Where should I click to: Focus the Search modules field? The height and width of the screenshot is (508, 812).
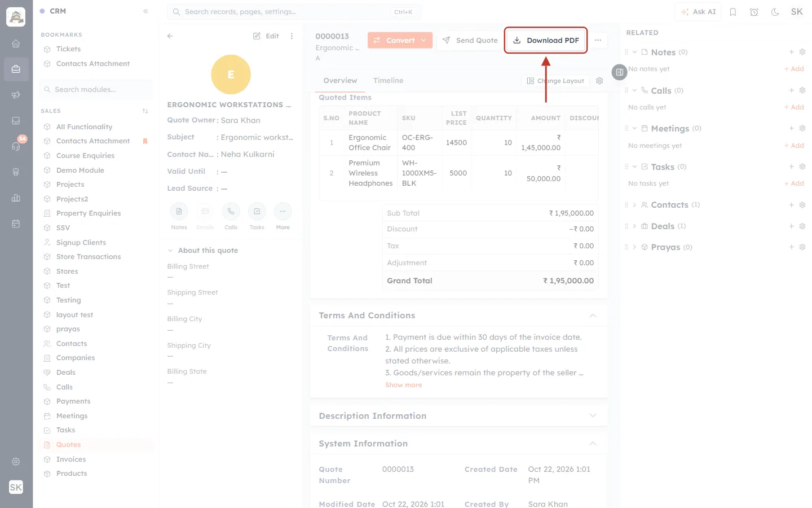click(96, 90)
